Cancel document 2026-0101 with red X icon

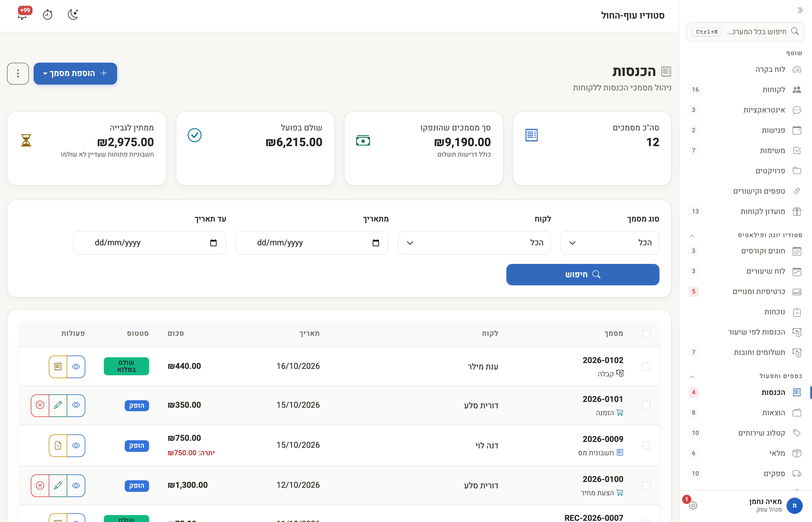coord(40,405)
